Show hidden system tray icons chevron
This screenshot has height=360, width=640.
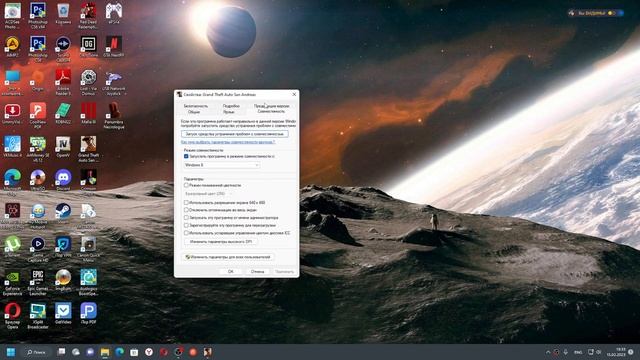548,352
